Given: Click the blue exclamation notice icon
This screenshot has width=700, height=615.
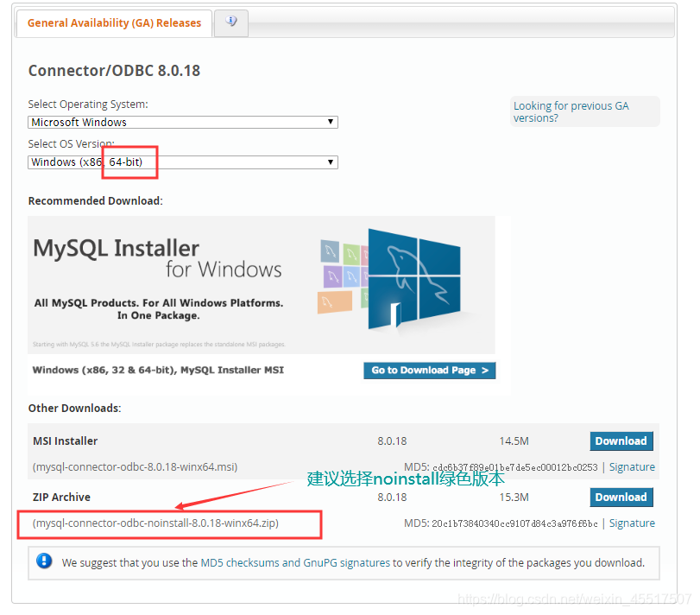Looking at the screenshot, I should point(44,561).
